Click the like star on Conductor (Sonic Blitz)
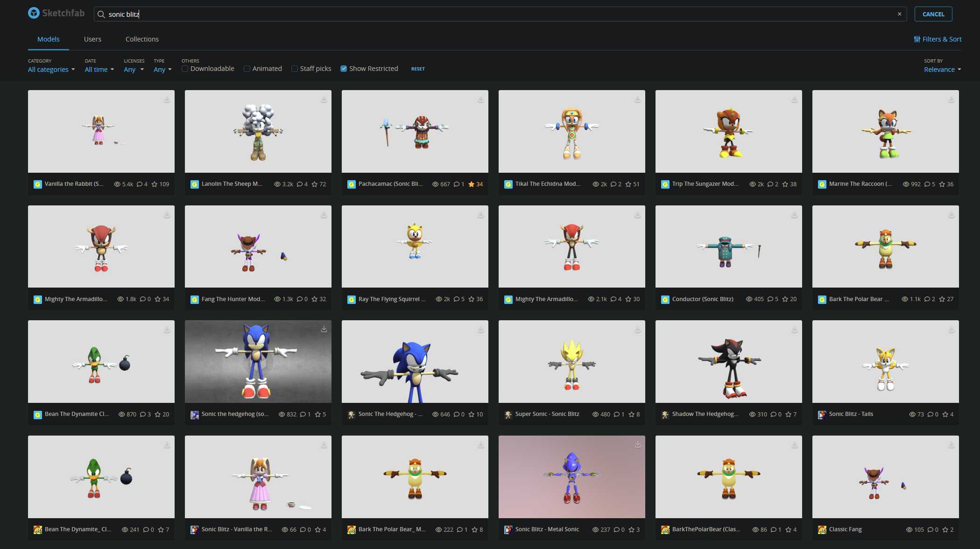 785,299
